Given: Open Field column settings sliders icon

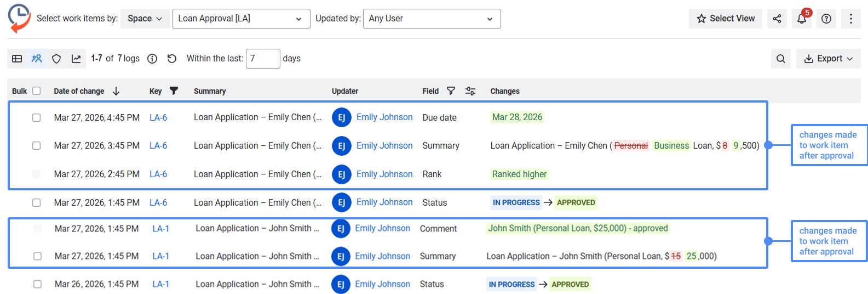Looking at the screenshot, I should point(470,91).
